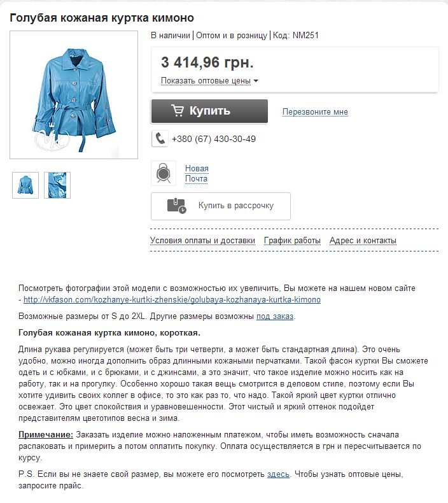Select the first jacket thumbnail
This screenshot has width=448, height=503.
(x=25, y=185)
